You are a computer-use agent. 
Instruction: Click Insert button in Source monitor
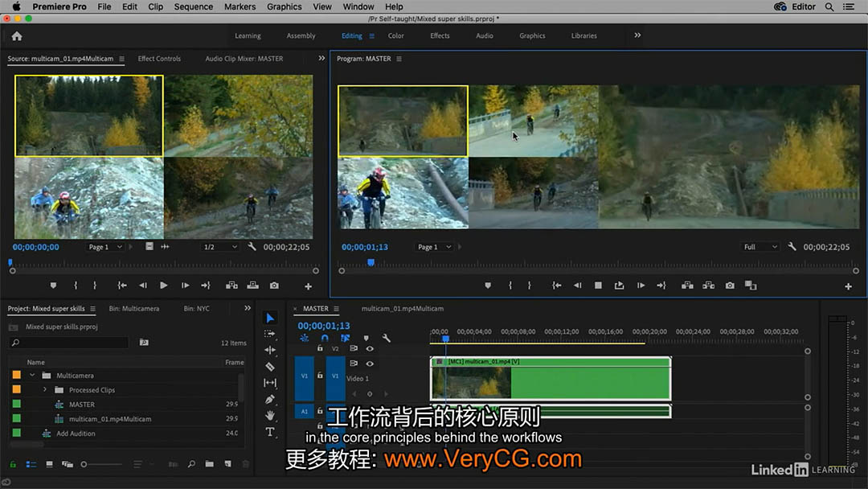[232, 286]
